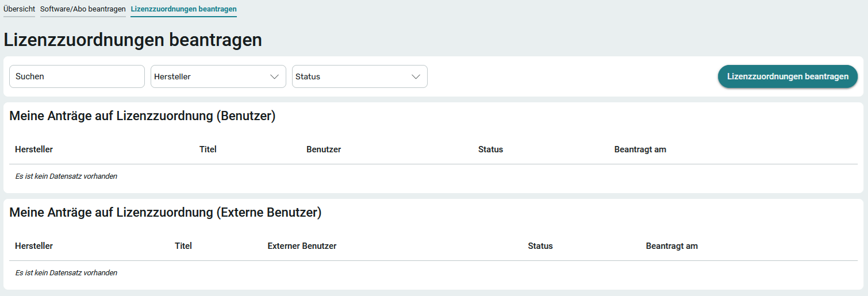The image size is (868, 296).
Task: Sort Externe Benutzer table by Beantragt am
Action: (671, 246)
